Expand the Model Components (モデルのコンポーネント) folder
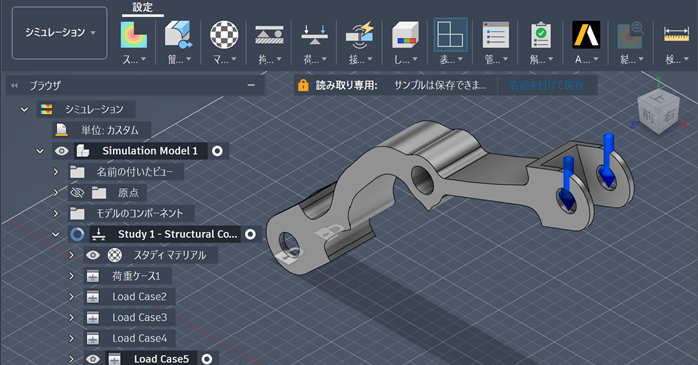The image size is (698, 365). pyautogui.click(x=56, y=213)
